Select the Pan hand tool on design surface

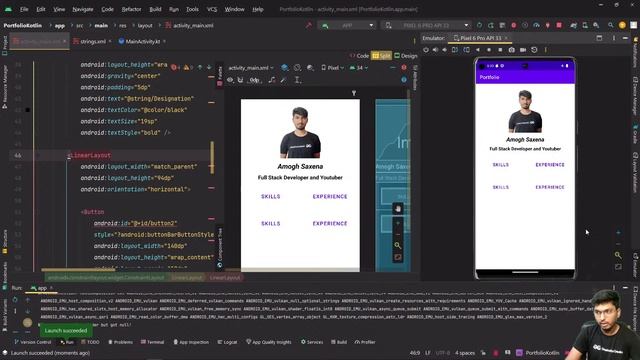pos(398,209)
